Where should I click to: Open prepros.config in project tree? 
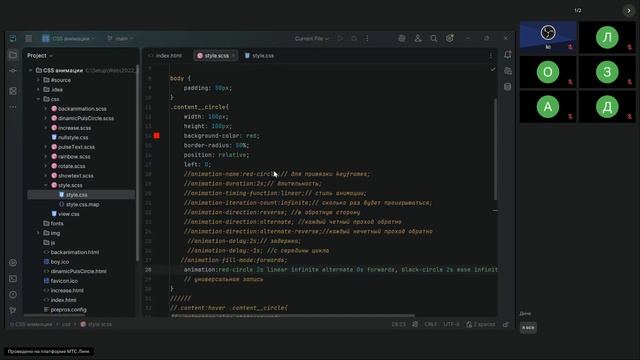point(65,310)
